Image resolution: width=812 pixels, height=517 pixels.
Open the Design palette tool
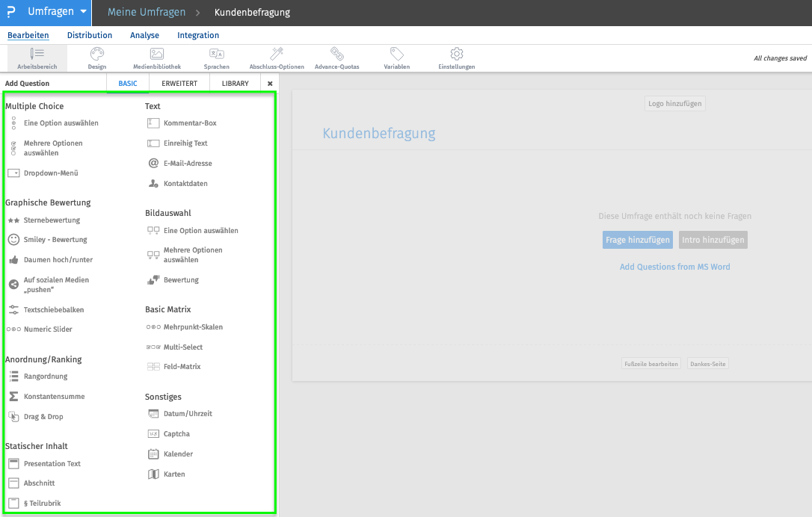coord(96,58)
